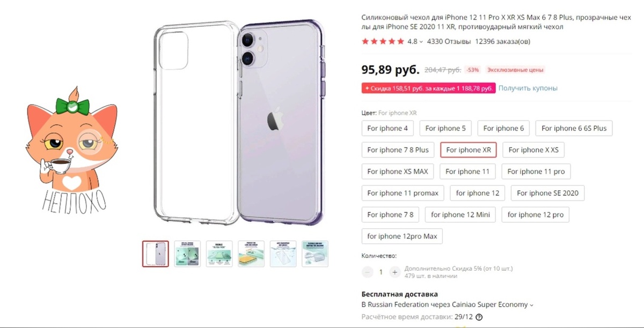The image size is (644, 328).
Task: Click the quantity input field showing 1
Action: [381, 272]
